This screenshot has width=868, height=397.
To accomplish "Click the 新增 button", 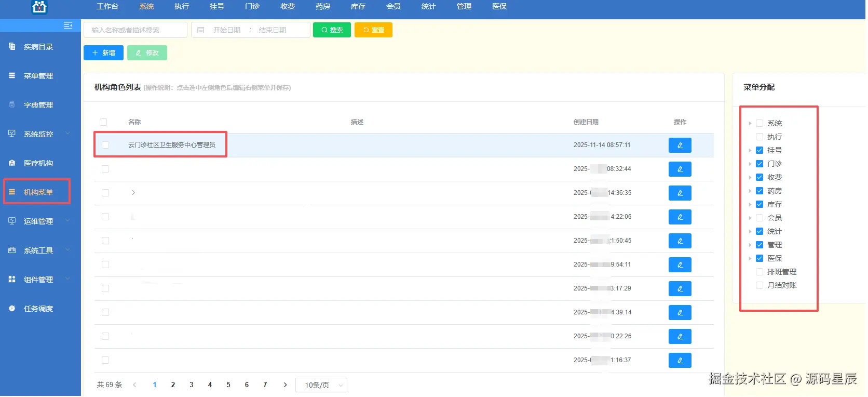I will click(103, 53).
